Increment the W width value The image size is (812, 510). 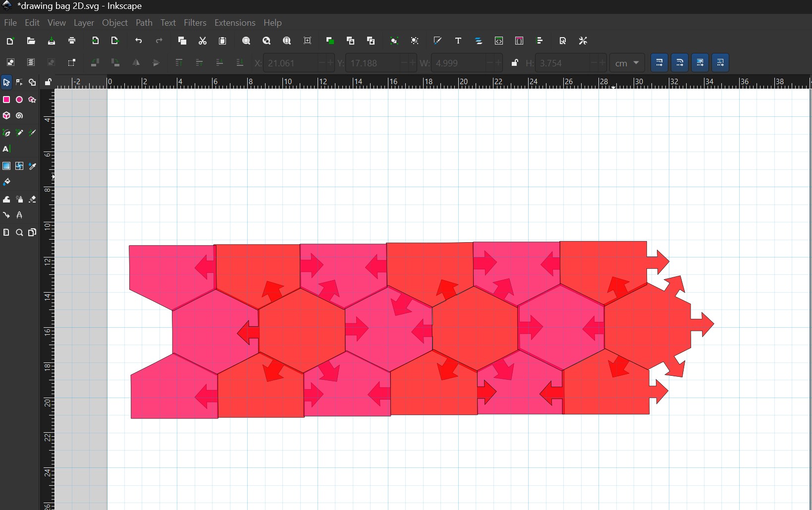[498, 63]
